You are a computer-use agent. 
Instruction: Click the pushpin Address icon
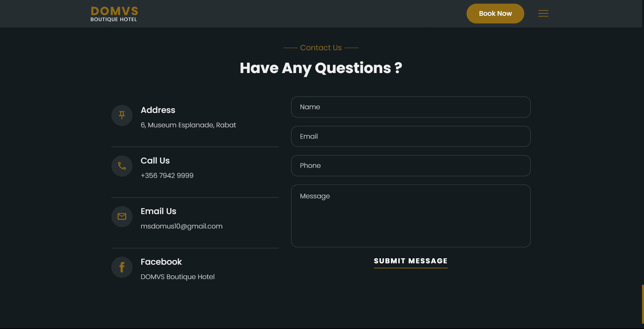pos(122,115)
